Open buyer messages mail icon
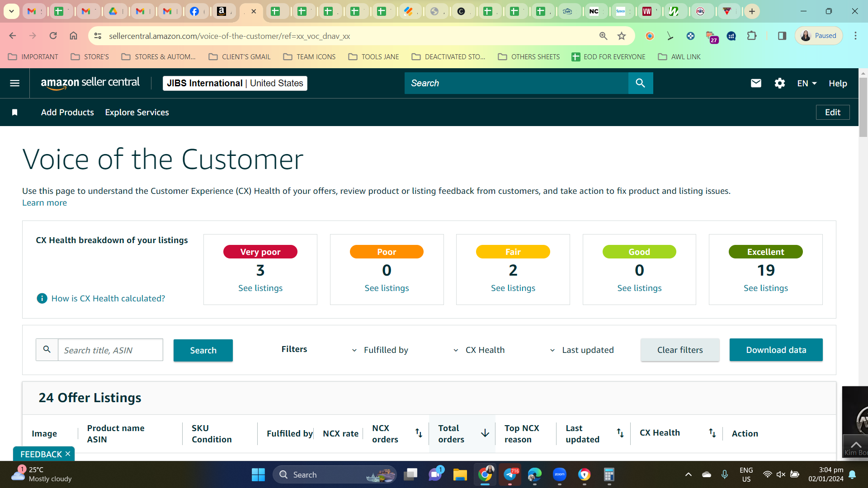868x488 pixels. click(756, 83)
